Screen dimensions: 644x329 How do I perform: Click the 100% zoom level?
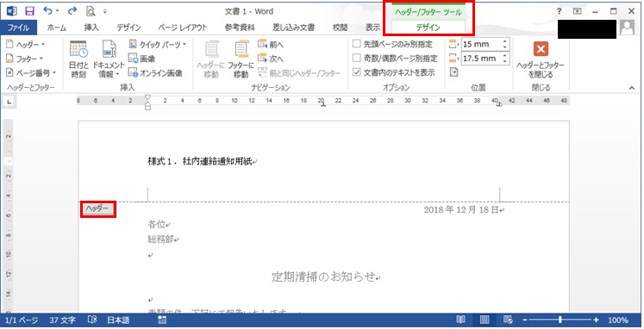coord(618,320)
